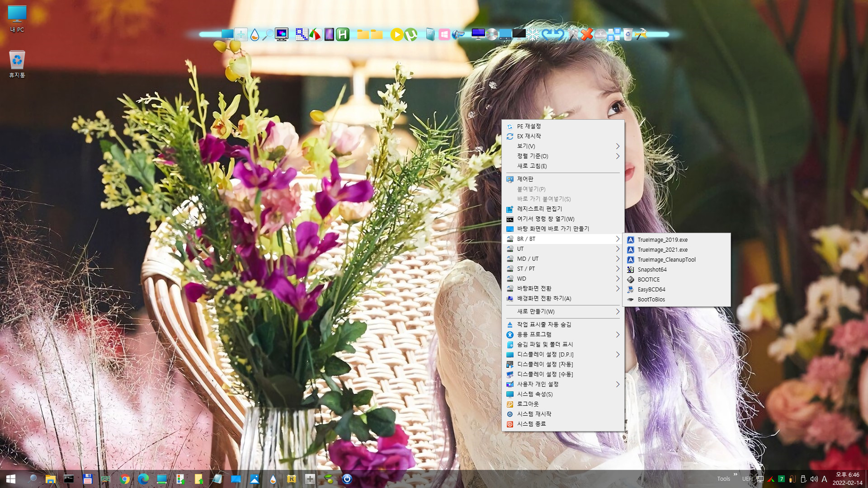This screenshot has height=488, width=868.
Task: Expand the UT submenu
Action: [x=563, y=249]
